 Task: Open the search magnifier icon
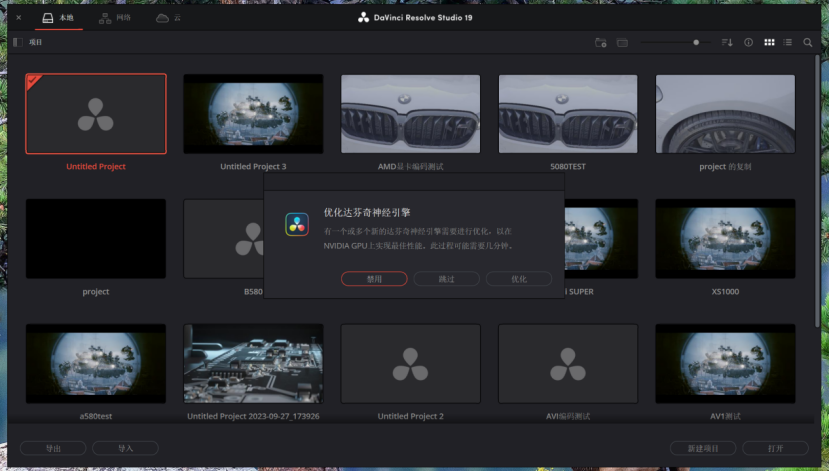pos(807,42)
